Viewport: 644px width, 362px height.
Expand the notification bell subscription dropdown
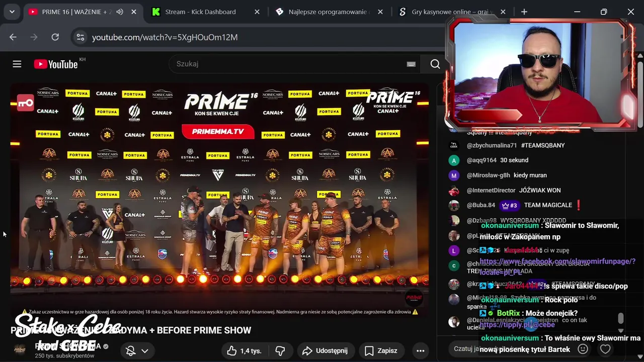[x=137, y=351]
